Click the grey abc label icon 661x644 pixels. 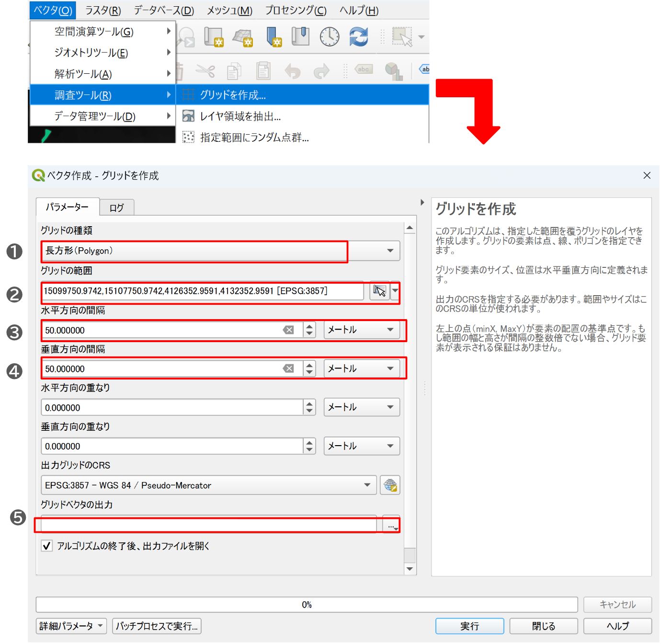364,69
